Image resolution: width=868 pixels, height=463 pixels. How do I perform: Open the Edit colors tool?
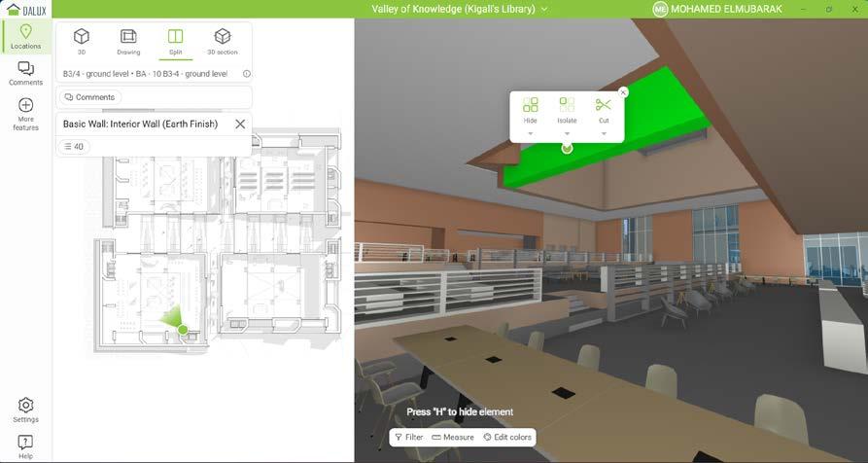tap(507, 437)
